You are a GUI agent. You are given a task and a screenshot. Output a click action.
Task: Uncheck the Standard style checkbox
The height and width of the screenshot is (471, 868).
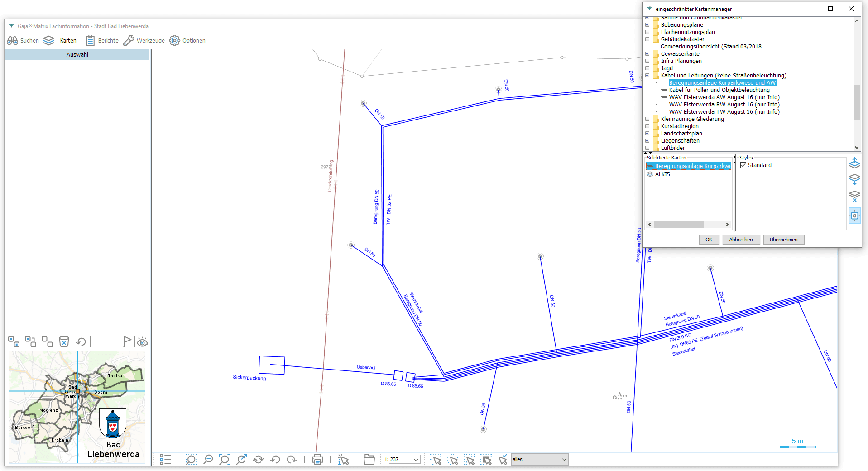click(x=743, y=165)
